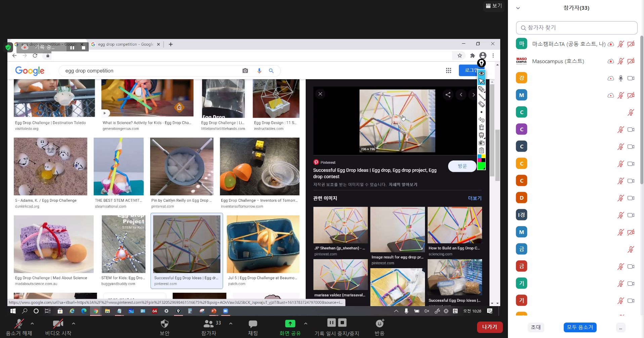Click the green Share Screen icon
Screen dimensions: 644x338
290,324
